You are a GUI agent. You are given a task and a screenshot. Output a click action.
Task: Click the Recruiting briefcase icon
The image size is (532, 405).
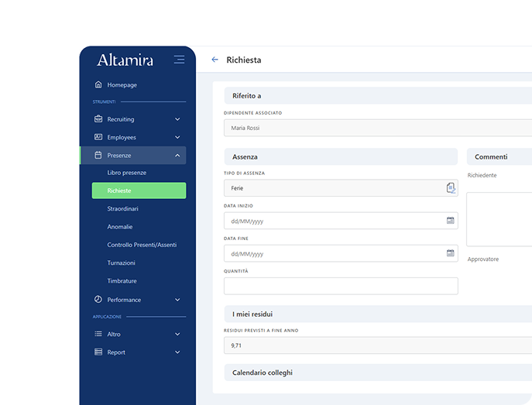(98, 119)
